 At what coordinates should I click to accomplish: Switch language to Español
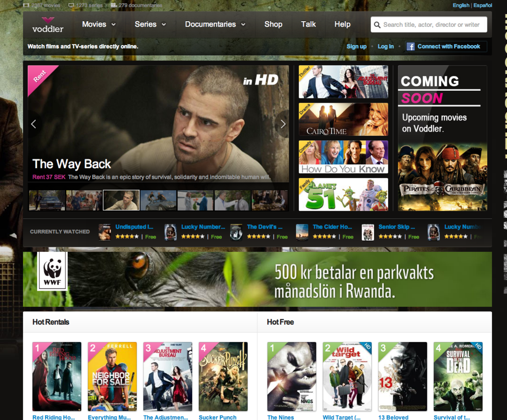(482, 5)
